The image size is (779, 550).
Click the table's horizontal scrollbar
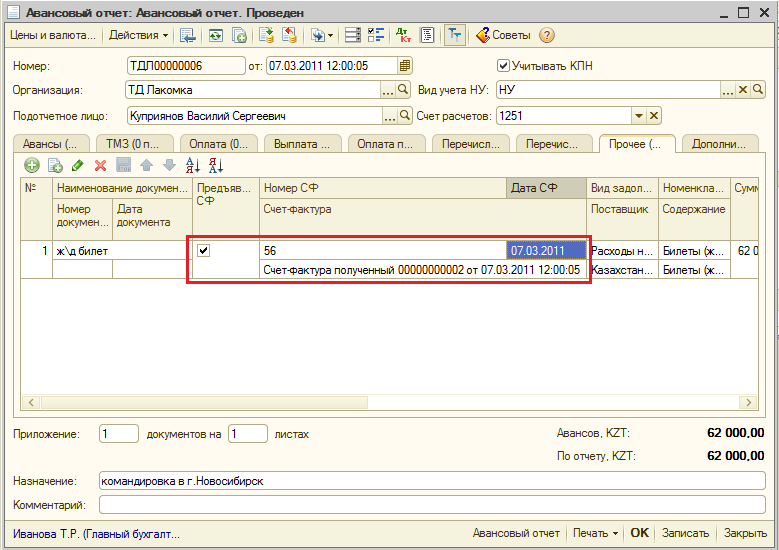200,403
